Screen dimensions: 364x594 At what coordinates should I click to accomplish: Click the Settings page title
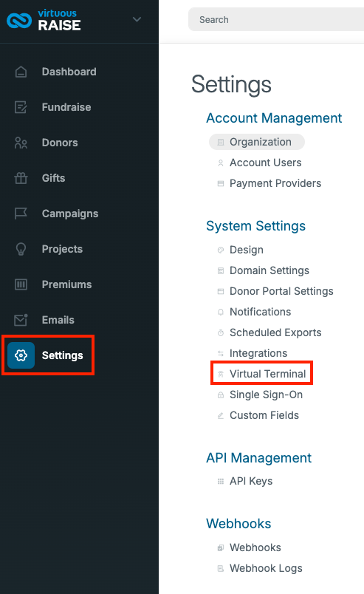click(231, 84)
